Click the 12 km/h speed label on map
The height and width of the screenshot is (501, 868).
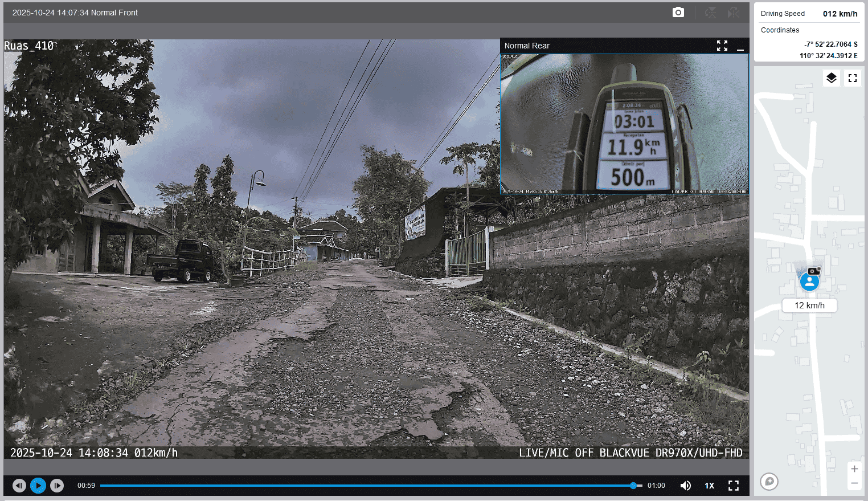(x=809, y=306)
